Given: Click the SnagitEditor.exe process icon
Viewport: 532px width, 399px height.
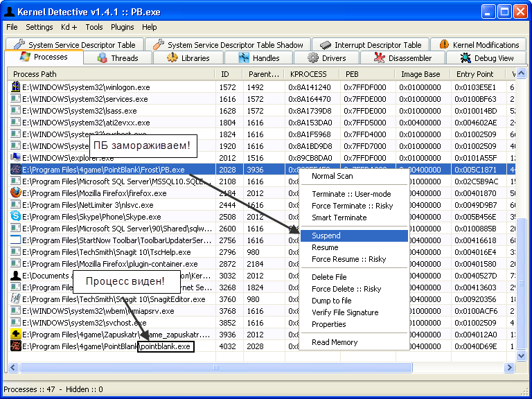Looking at the screenshot, I should coord(16,299).
